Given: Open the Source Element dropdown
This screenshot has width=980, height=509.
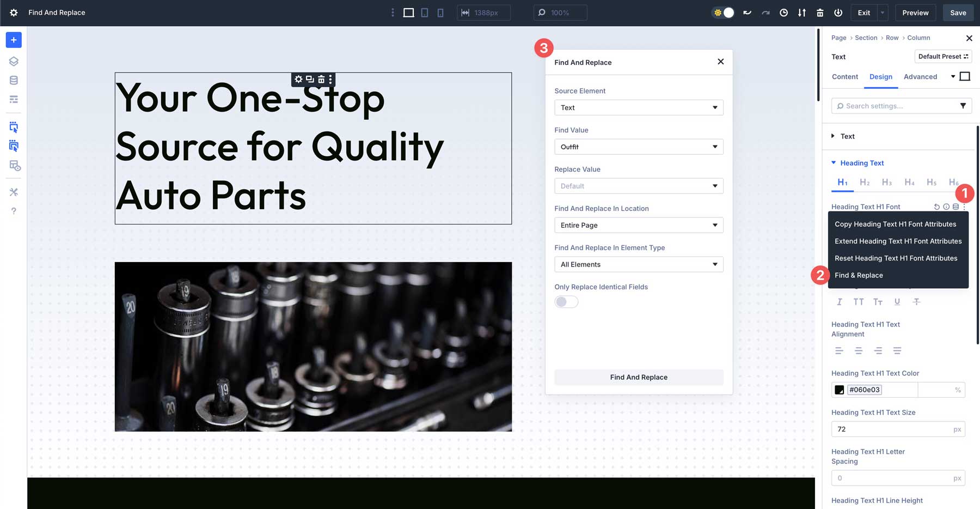Looking at the screenshot, I should point(638,107).
